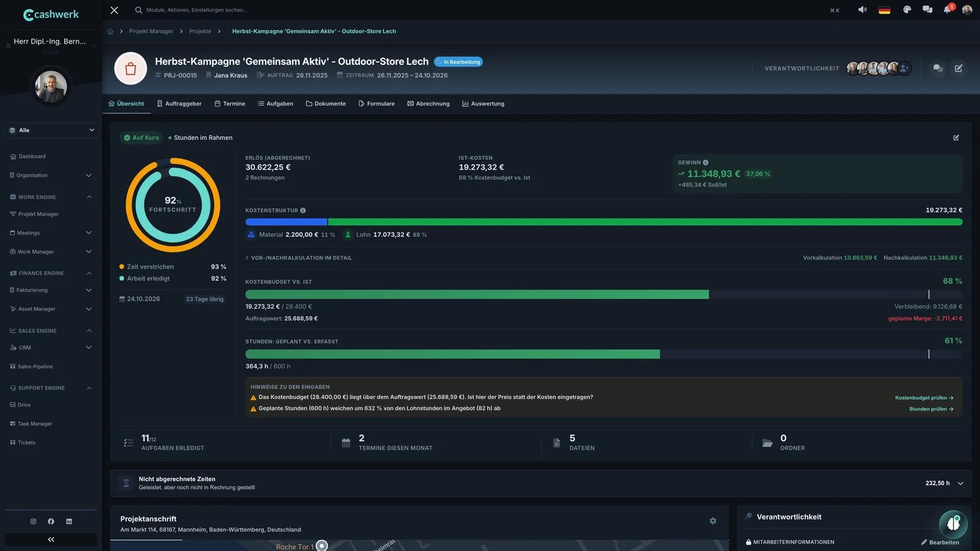Focus the module search field

196,10
